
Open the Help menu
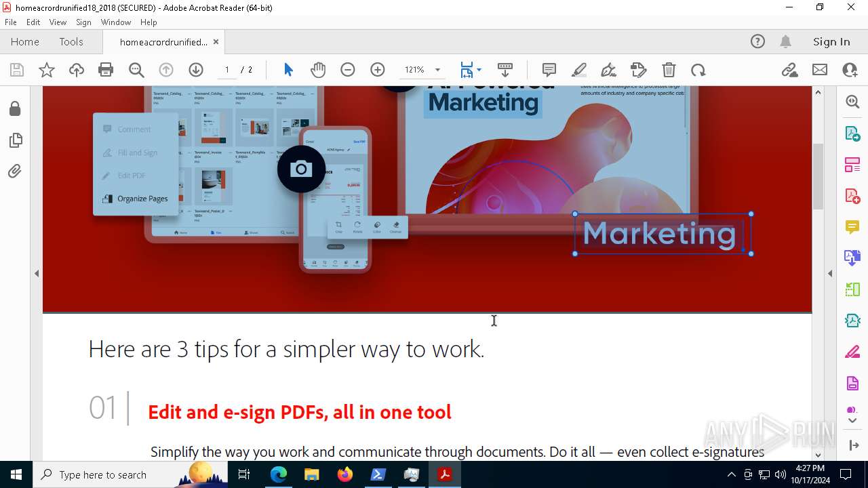click(x=149, y=22)
